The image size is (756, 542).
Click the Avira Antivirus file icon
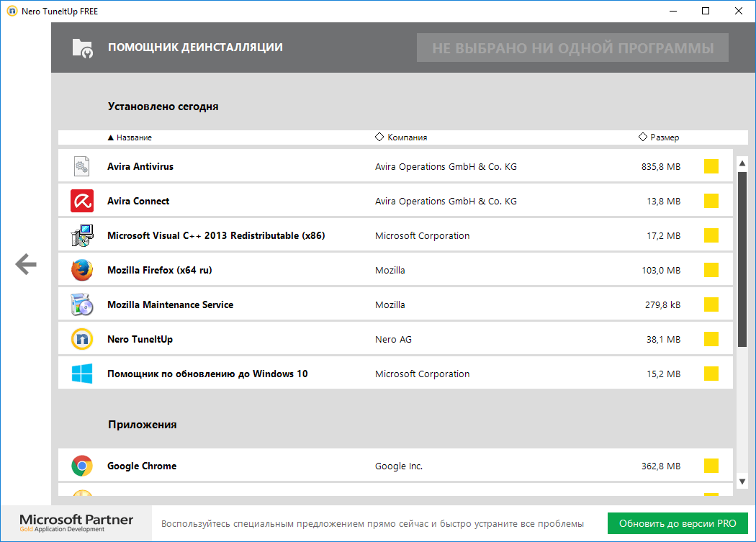82,166
